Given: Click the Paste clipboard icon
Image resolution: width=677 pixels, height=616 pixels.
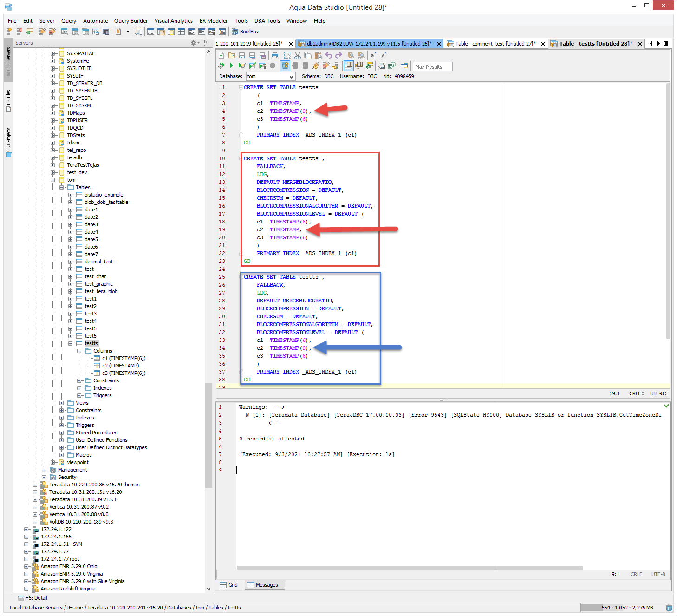Looking at the screenshot, I should pyautogui.click(x=318, y=55).
